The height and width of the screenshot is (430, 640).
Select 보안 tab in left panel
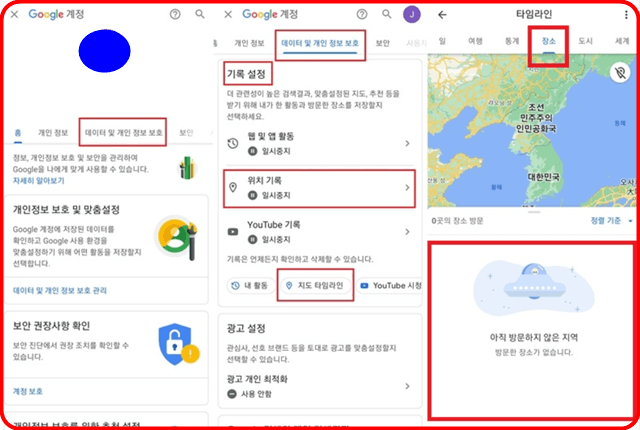pos(186,133)
